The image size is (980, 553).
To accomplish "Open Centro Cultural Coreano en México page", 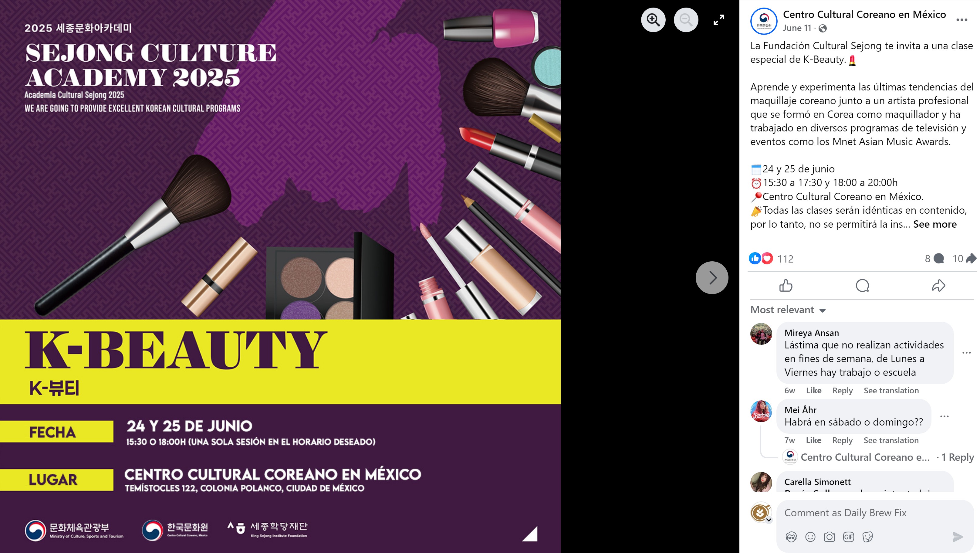I will tap(864, 15).
